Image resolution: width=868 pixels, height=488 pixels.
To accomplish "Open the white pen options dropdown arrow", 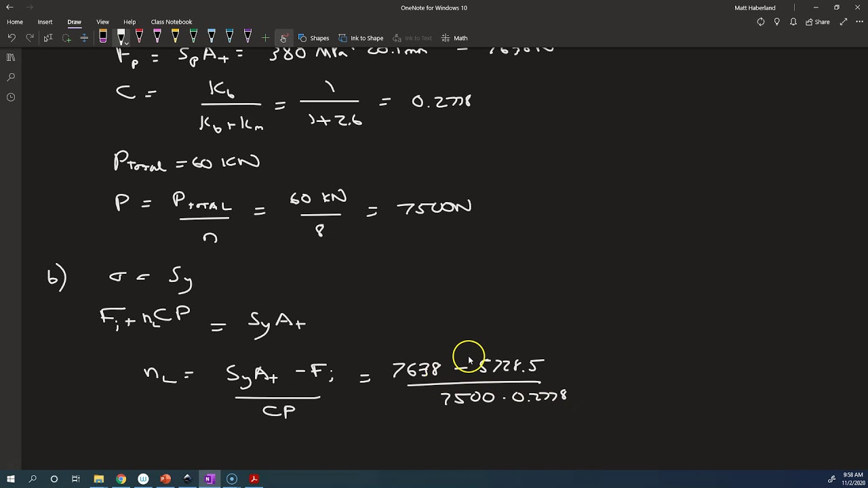I will pos(125,43).
